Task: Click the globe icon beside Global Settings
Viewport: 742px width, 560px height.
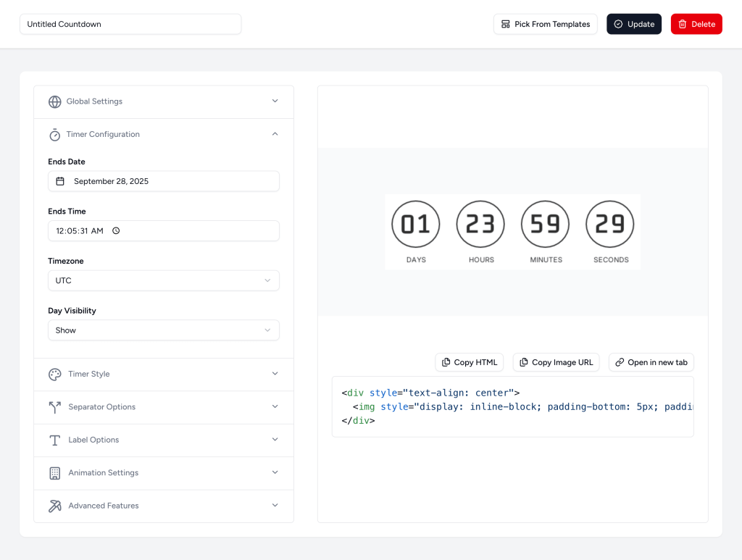Action: 54,101
